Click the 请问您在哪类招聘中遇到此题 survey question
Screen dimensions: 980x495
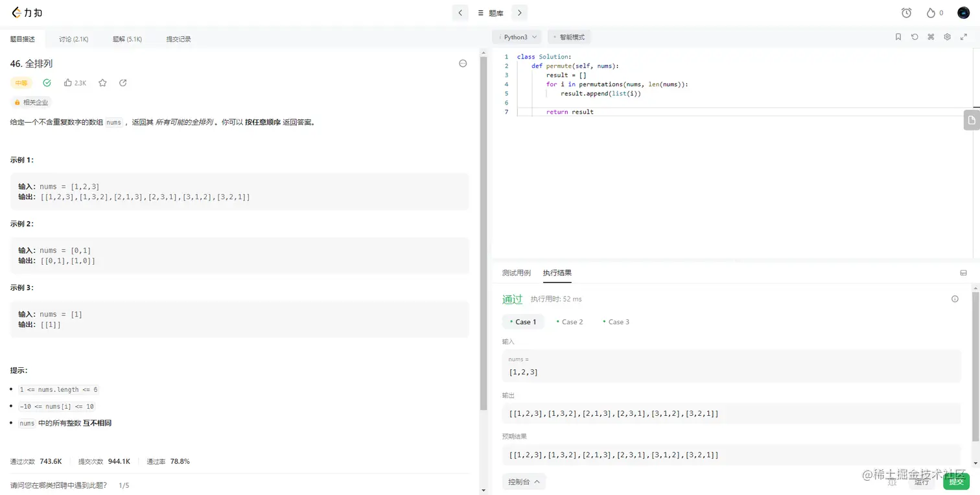click(x=58, y=485)
